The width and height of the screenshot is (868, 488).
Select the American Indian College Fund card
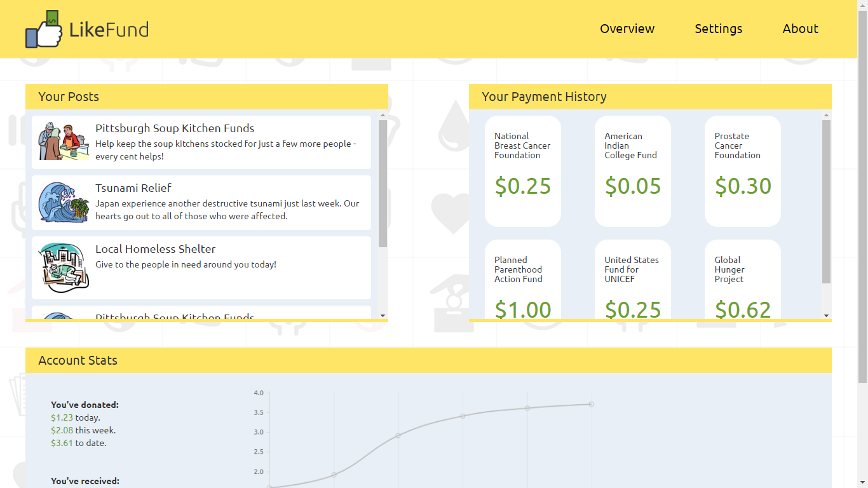tap(633, 171)
